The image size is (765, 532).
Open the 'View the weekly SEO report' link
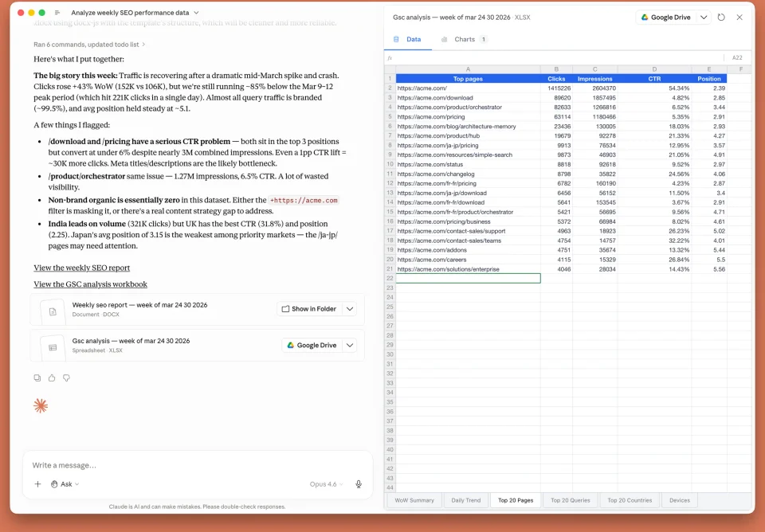pyautogui.click(x=81, y=268)
